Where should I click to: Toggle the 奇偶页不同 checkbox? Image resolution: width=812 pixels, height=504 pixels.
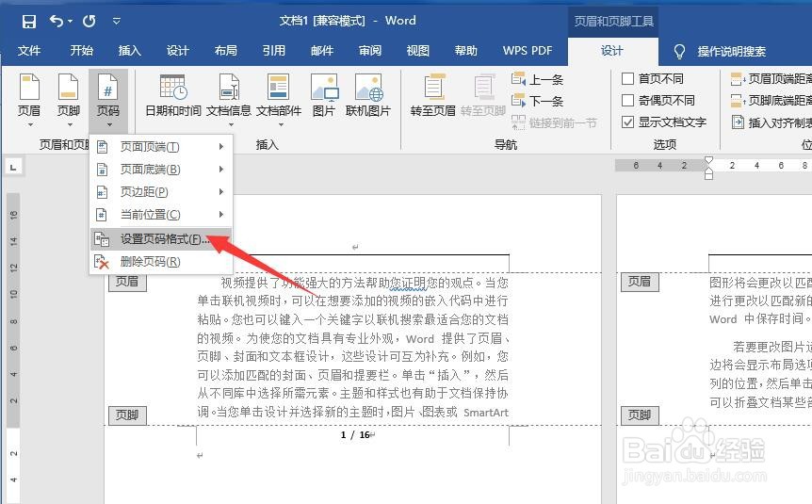coord(627,100)
